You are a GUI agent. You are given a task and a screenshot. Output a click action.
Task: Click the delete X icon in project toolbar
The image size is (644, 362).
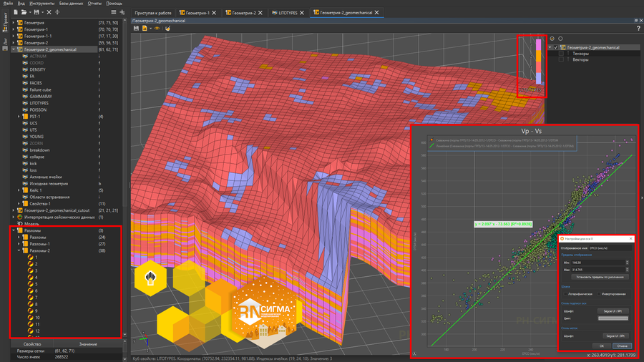pos(49,12)
